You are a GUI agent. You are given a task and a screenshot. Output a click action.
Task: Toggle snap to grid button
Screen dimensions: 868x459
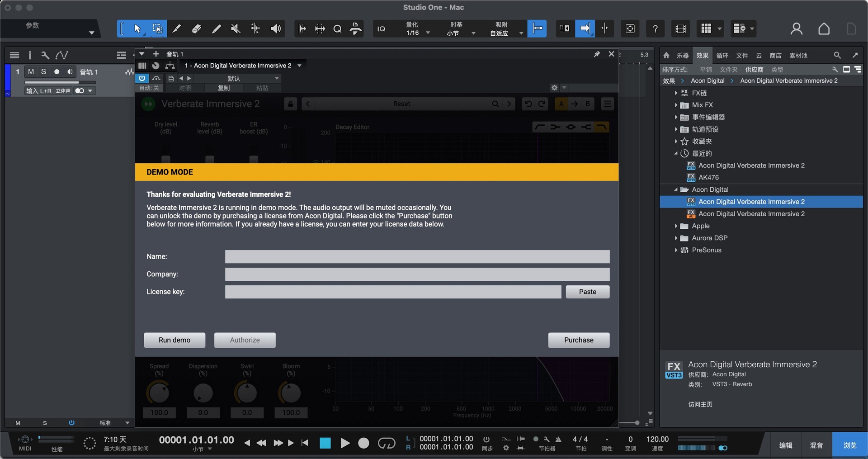537,29
